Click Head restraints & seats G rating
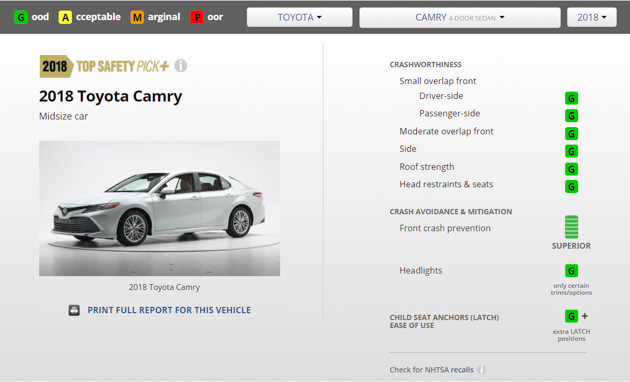Screen dimensions: 630x382 point(571,186)
